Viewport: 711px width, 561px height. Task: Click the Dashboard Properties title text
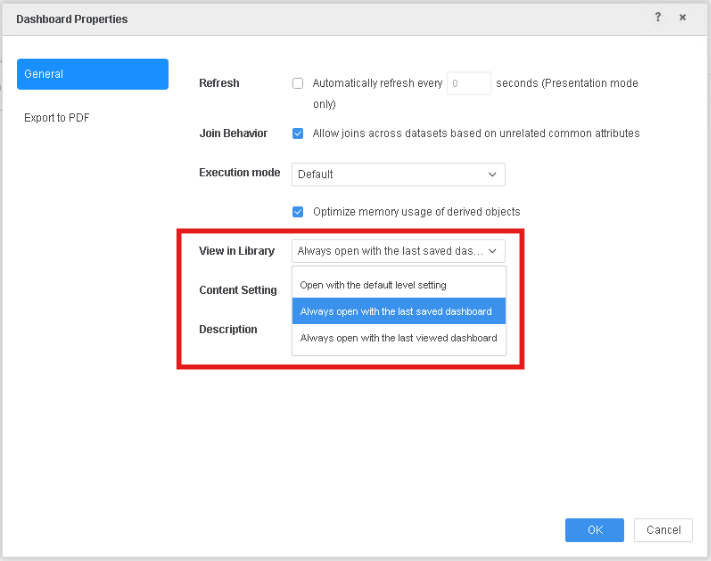point(72,19)
